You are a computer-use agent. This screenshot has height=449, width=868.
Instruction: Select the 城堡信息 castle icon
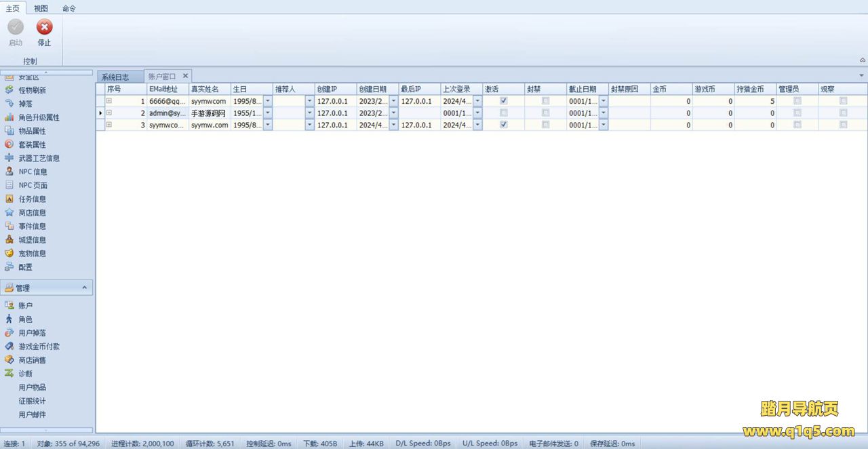pos(9,239)
